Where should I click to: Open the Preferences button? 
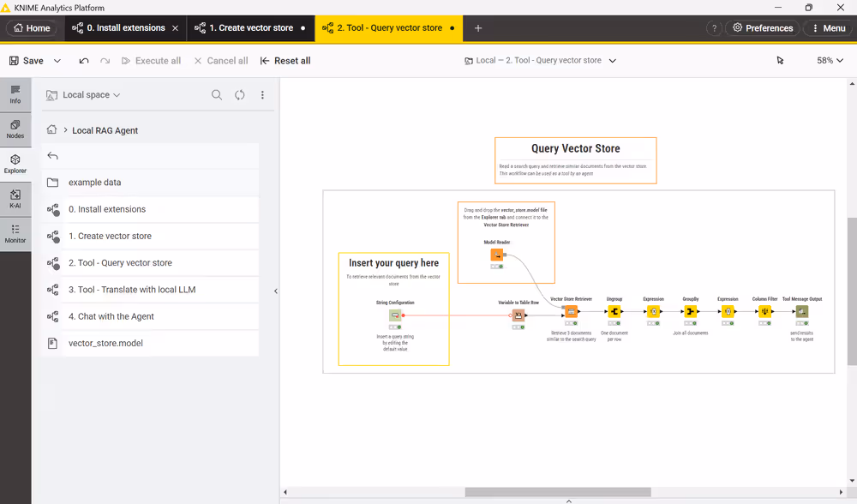pyautogui.click(x=762, y=28)
